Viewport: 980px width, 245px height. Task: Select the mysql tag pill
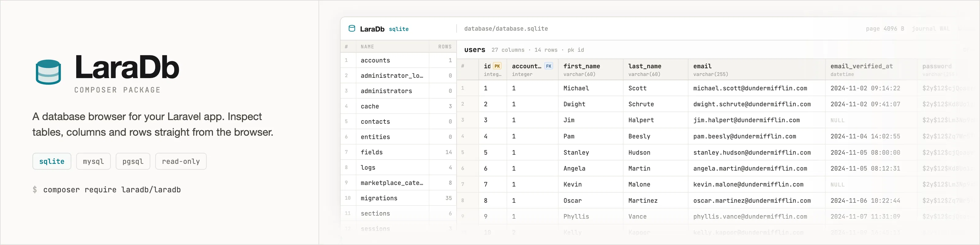93,161
